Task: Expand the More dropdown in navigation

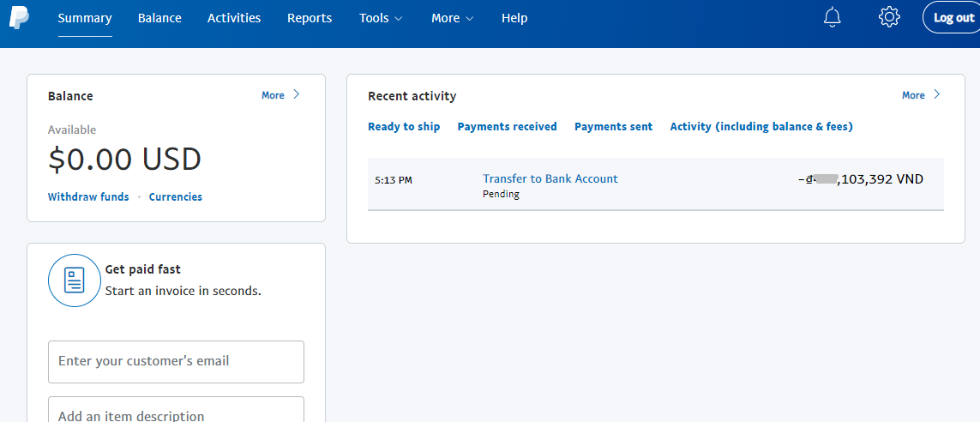Action: click(x=453, y=18)
